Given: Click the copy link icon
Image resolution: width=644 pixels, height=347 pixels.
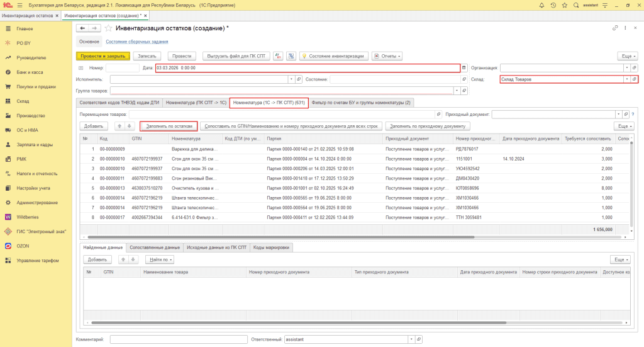Looking at the screenshot, I should tap(614, 28).
